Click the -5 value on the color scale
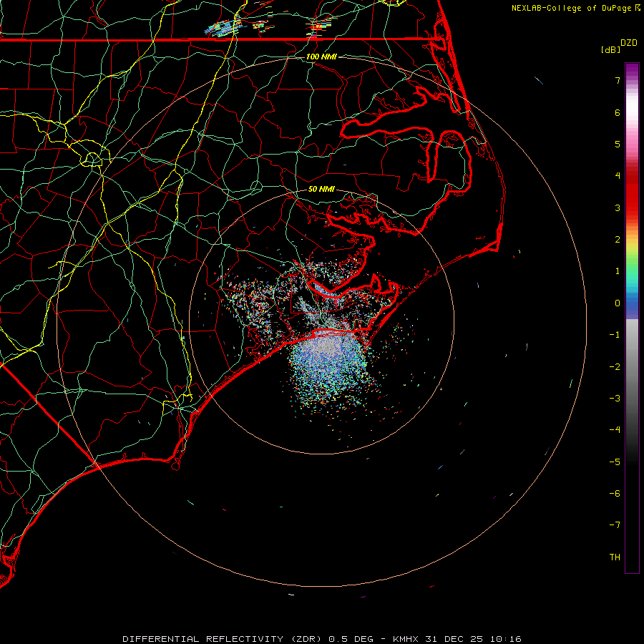644x644 pixels. [x=615, y=462]
